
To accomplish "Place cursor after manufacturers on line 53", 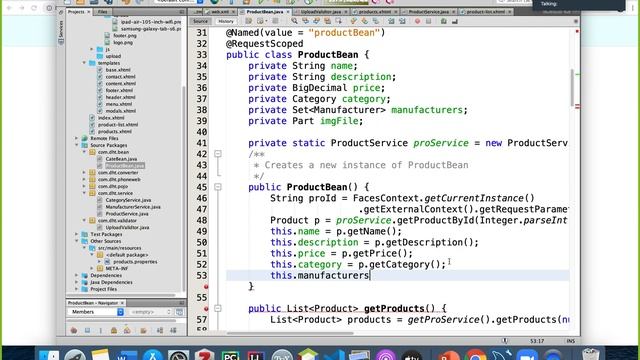I will [370, 276].
